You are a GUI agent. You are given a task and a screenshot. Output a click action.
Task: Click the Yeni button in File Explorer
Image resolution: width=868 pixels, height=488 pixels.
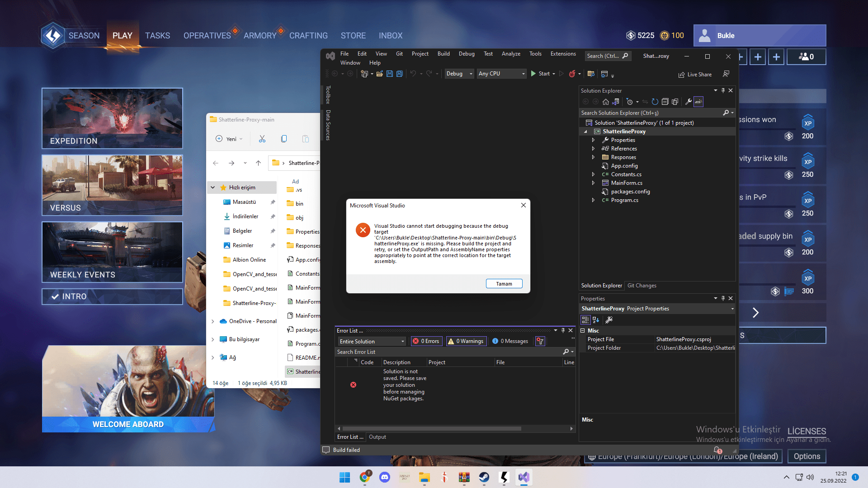pos(229,139)
